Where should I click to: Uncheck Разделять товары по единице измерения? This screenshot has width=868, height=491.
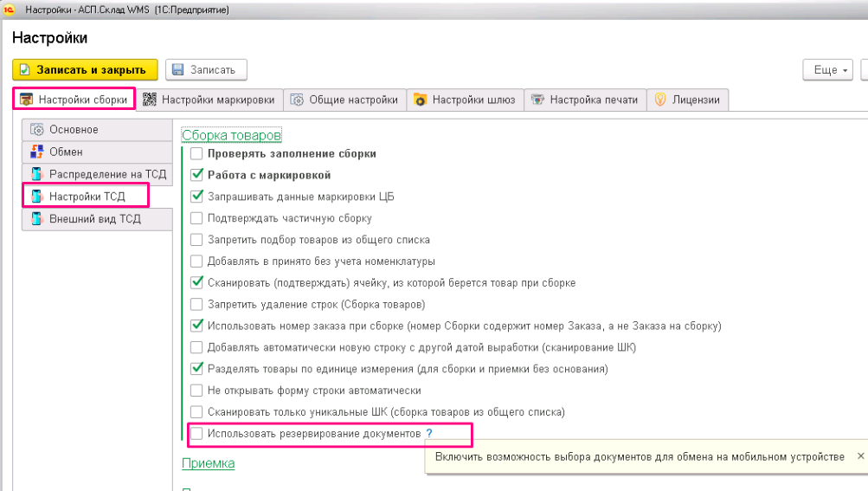point(196,369)
